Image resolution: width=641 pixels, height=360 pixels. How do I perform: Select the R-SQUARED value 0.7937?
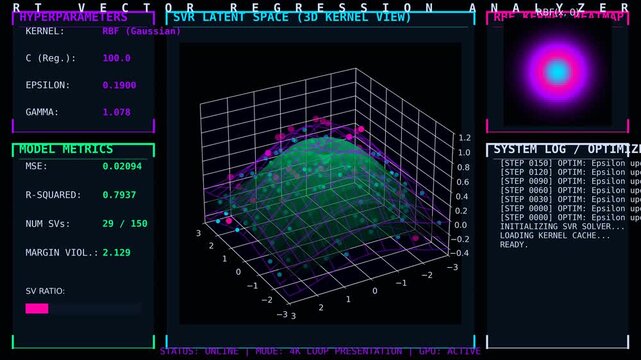click(x=119, y=195)
